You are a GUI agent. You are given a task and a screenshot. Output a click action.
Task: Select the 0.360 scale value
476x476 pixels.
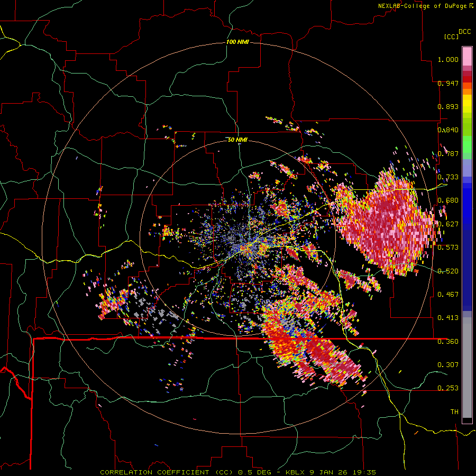[448, 341]
